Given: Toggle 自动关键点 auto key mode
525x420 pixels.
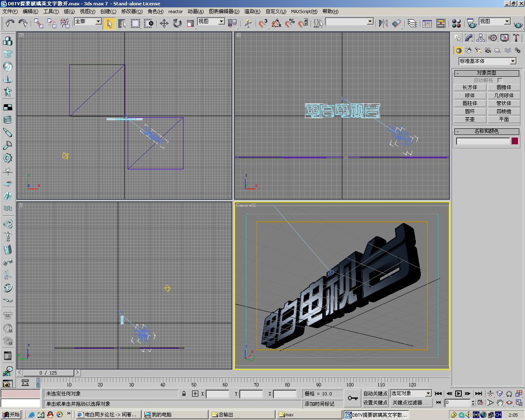Looking at the screenshot, I should (375, 393).
